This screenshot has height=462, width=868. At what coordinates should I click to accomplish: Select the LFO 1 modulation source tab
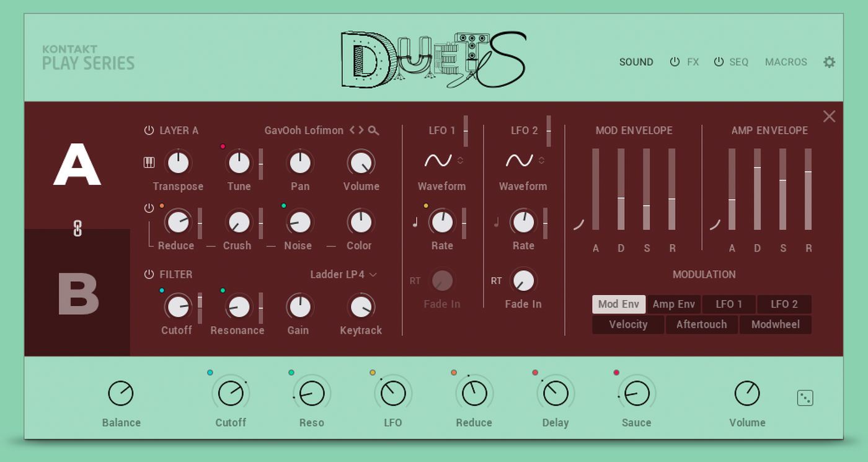pos(729,304)
